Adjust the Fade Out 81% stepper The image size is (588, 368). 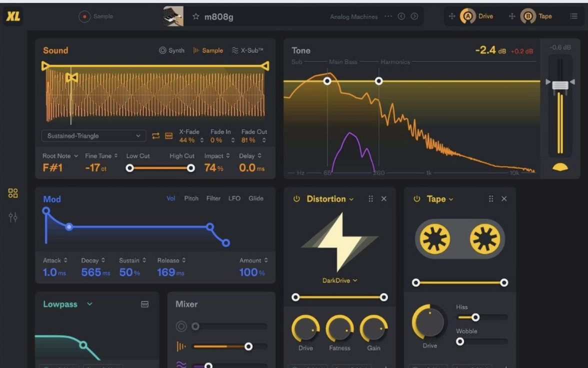[x=264, y=140]
